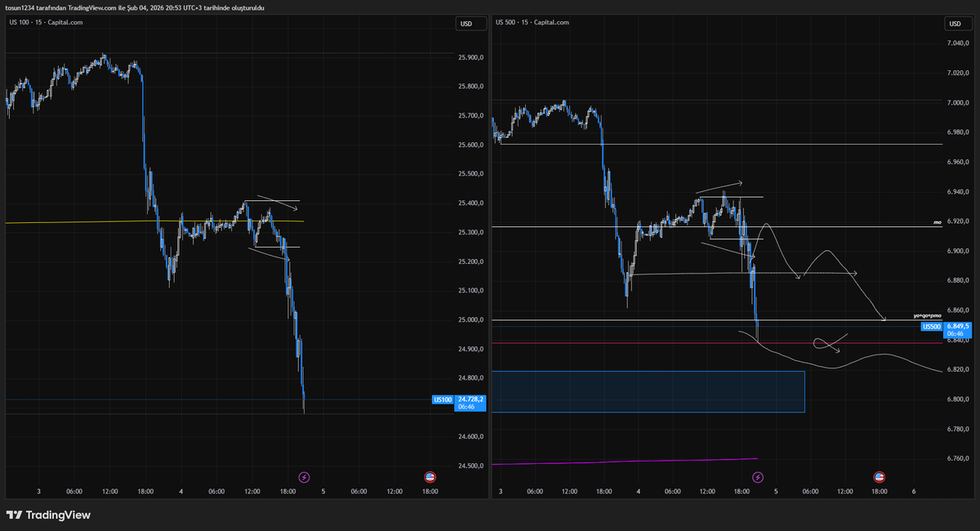Click the US 500 · 15 · Capital.com chart title
This screenshot has width=980, height=531.
532,22
